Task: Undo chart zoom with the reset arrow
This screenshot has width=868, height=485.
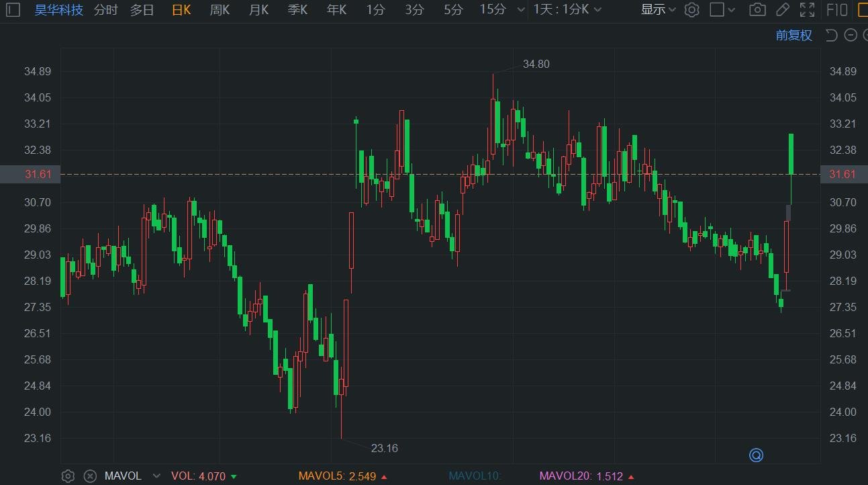Action: 831,36
